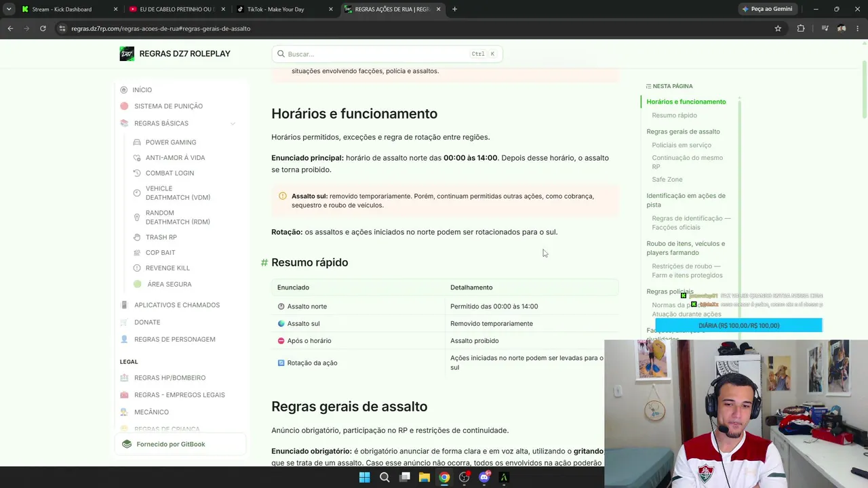Open the Chrome profile avatar
The image size is (868, 488).
pyautogui.click(x=842, y=28)
